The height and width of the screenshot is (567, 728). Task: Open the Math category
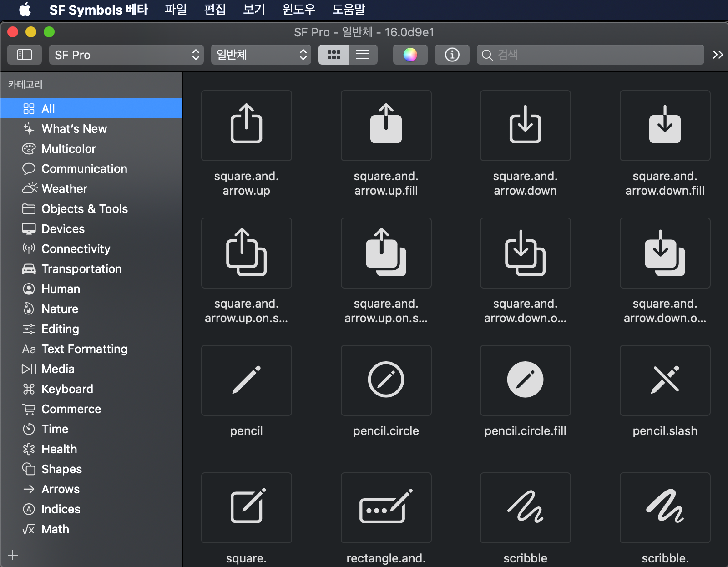coord(91,529)
